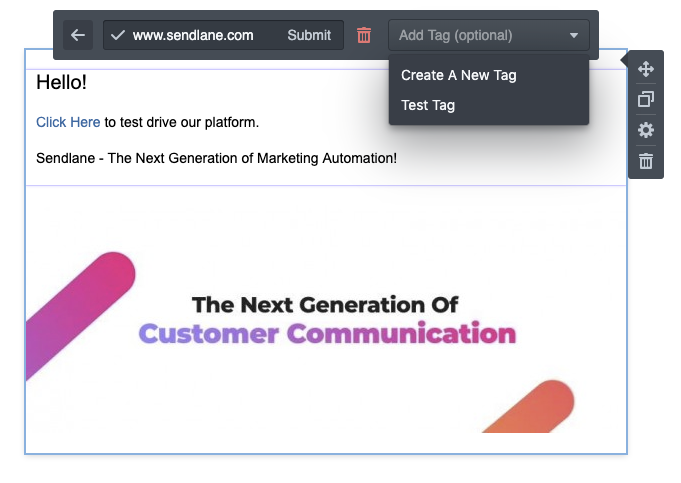Select the 'The Next Generation Of' banner headline
Image resolution: width=681 pixels, height=483 pixels.
pyautogui.click(x=325, y=304)
